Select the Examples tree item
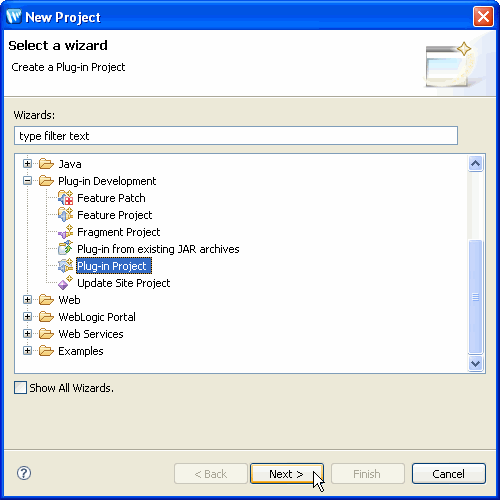The width and height of the screenshot is (500, 500). 81,351
